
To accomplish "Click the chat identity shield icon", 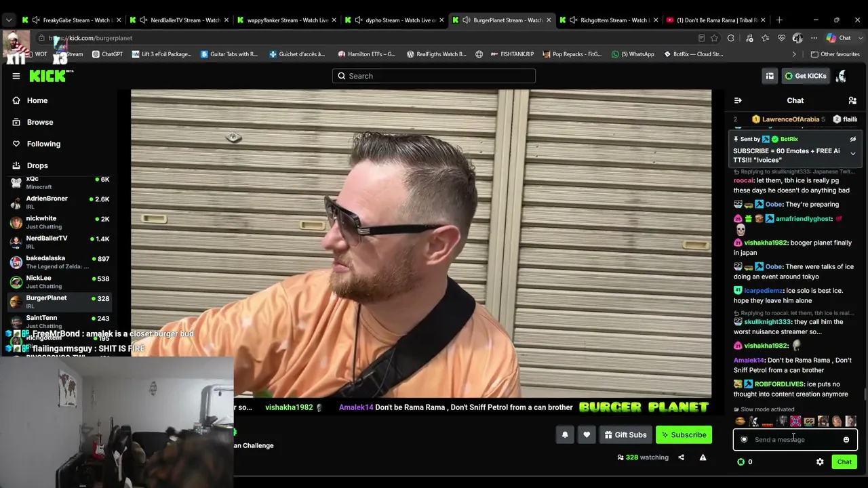I will click(744, 440).
